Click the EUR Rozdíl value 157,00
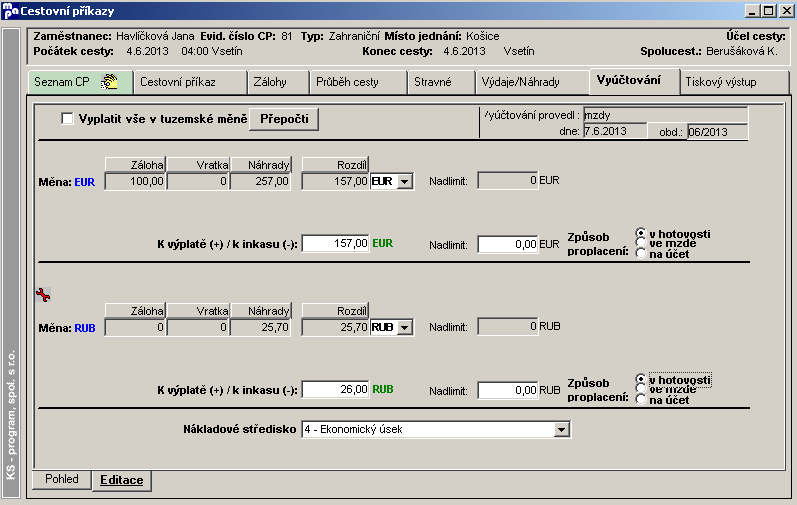Screen dimensions: 797x505 click(x=335, y=181)
